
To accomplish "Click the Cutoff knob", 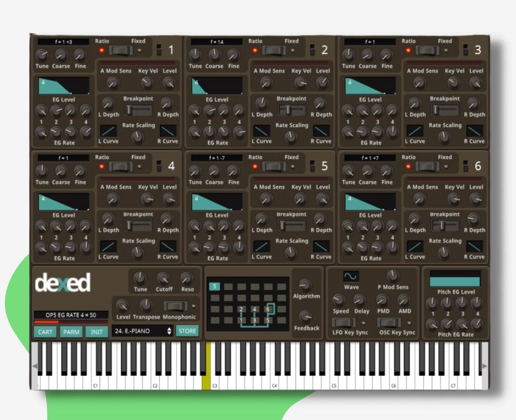I will pos(163,278).
